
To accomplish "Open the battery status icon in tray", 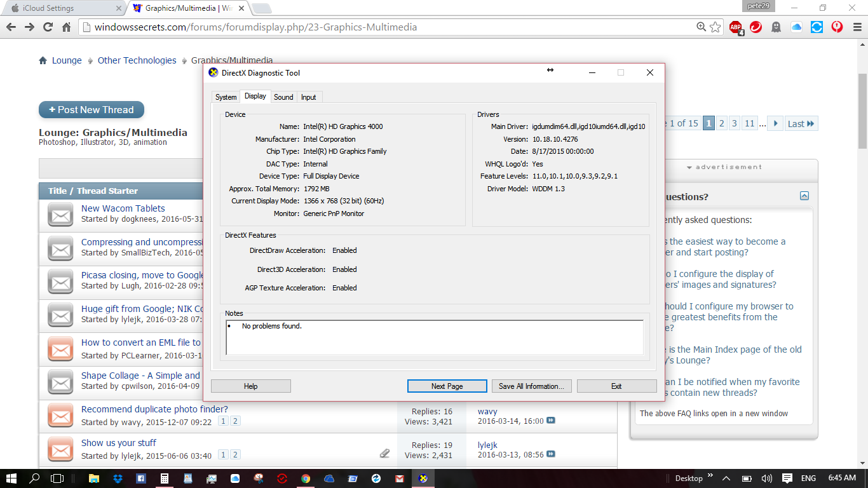I will point(746,478).
